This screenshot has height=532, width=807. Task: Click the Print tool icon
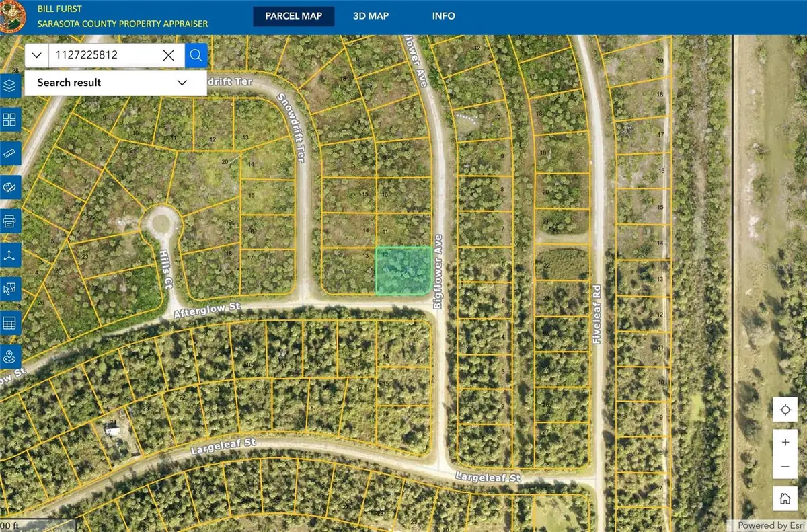pos(9,221)
